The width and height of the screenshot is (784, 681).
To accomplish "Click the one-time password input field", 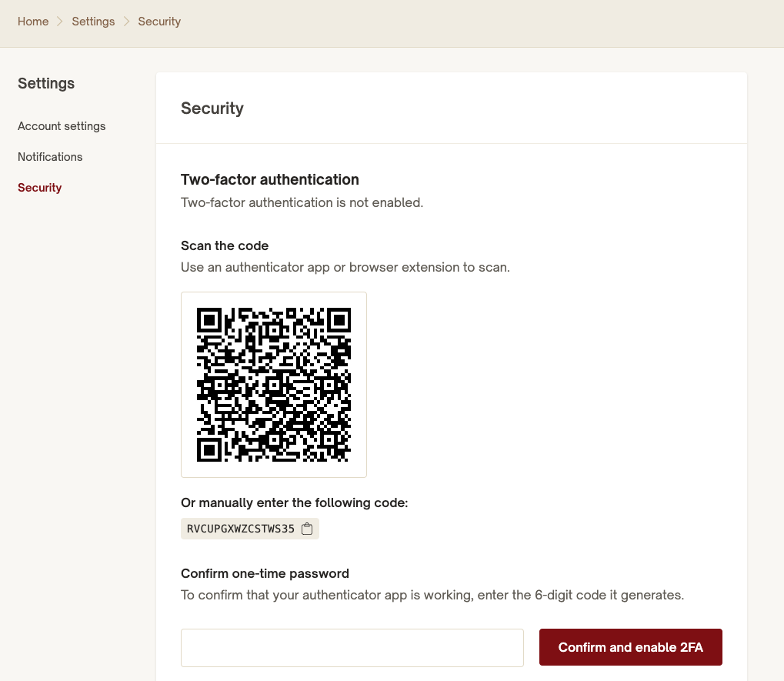I will pos(352,647).
